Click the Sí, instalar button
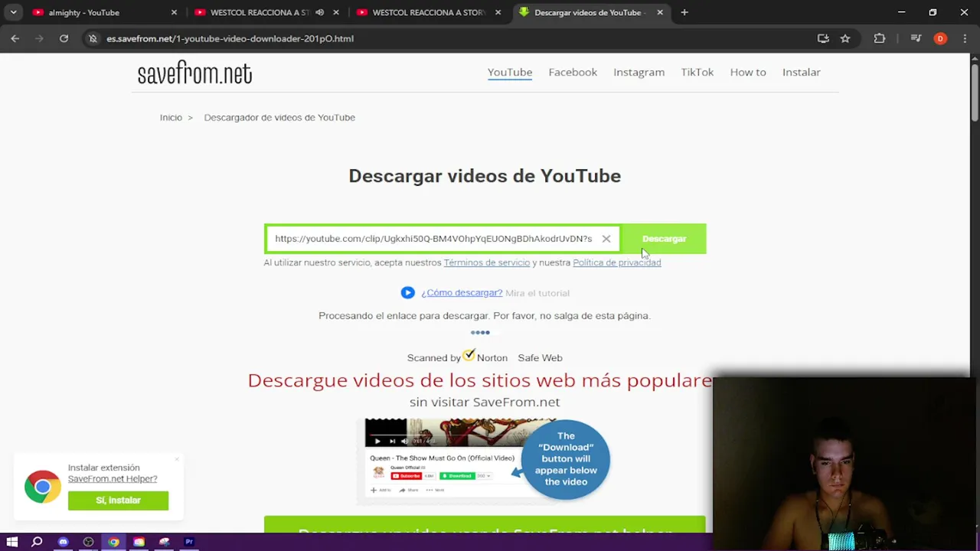The height and width of the screenshot is (551, 980). [118, 500]
